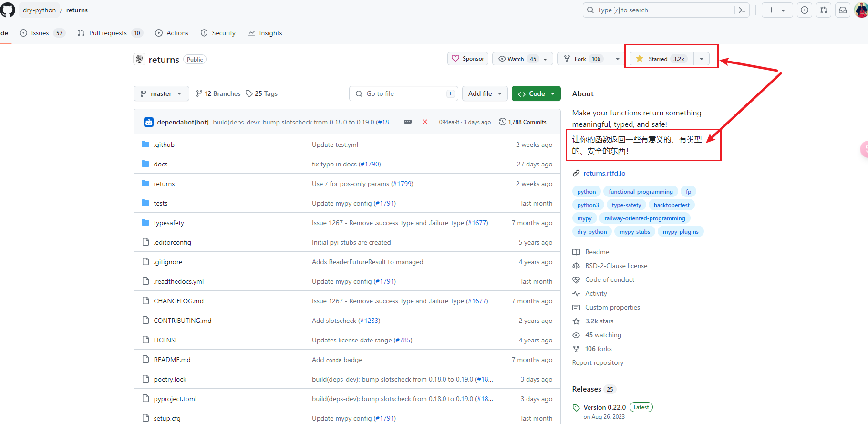The height and width of the screenshot is (424, 868).
Task: Open commit hash 094ea9f
Action: tap(450, 122)
